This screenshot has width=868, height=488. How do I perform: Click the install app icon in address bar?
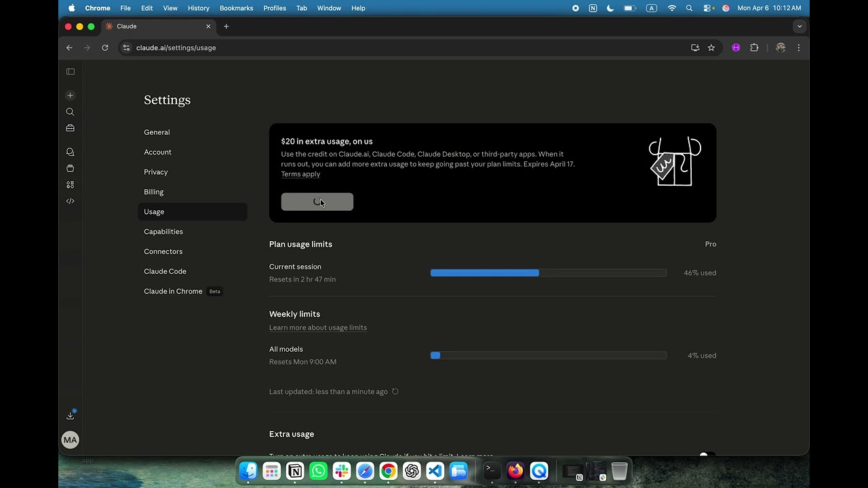tap(695, 48)
